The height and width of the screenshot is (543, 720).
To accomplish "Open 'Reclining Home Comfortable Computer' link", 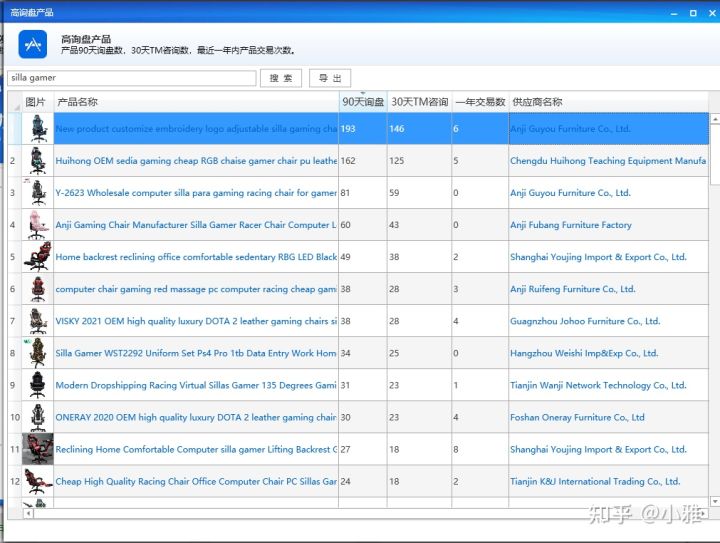I will click(196, 450).
